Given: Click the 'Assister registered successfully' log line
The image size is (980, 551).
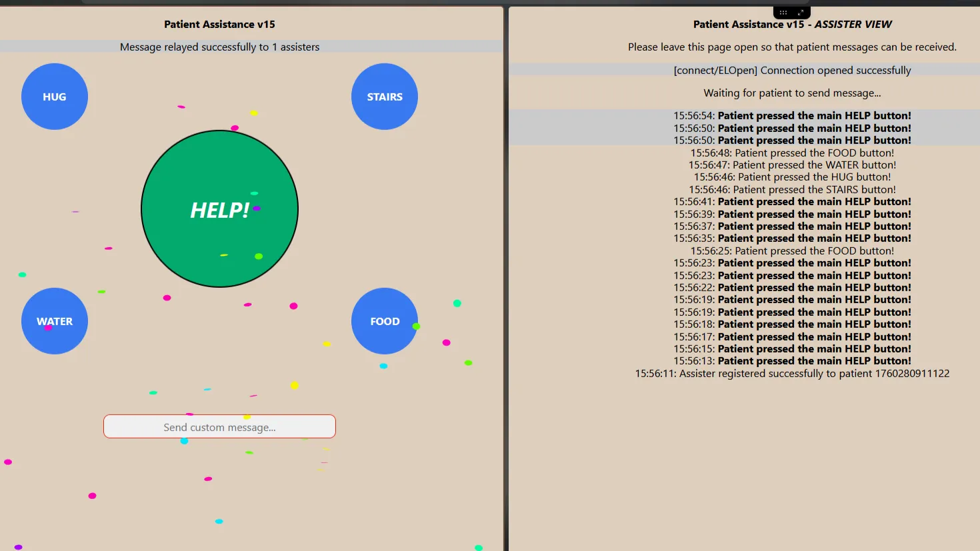Looking at the screenshot, I should 792,373.
